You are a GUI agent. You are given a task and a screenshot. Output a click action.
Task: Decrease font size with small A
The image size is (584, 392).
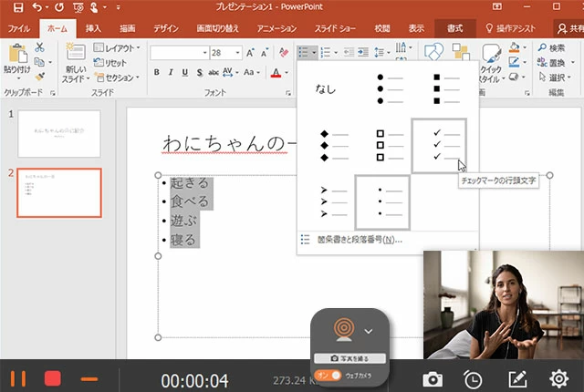[264, 53]
